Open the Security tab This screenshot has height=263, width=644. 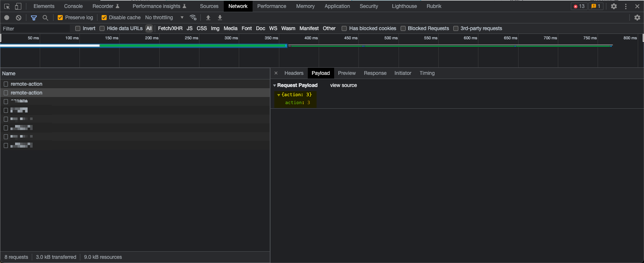click(x=369, y=6)
